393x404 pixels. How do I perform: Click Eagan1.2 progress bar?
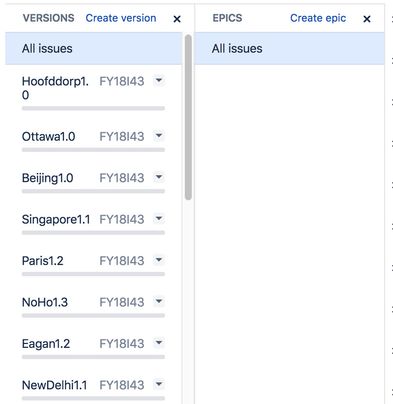[93, 357]
